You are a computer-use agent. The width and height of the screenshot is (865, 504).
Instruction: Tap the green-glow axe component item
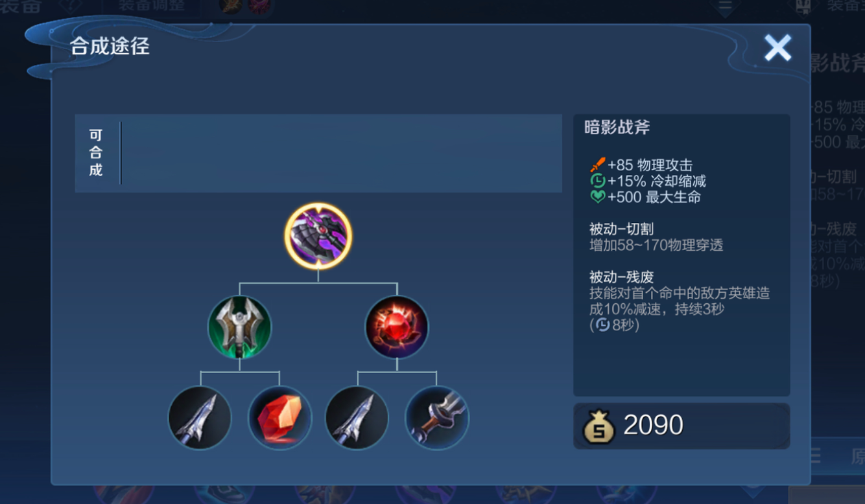[240, 327]
